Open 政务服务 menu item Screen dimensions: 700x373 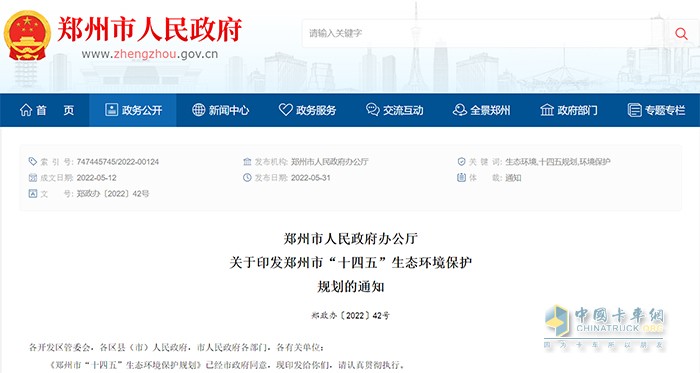coord(316,110)
